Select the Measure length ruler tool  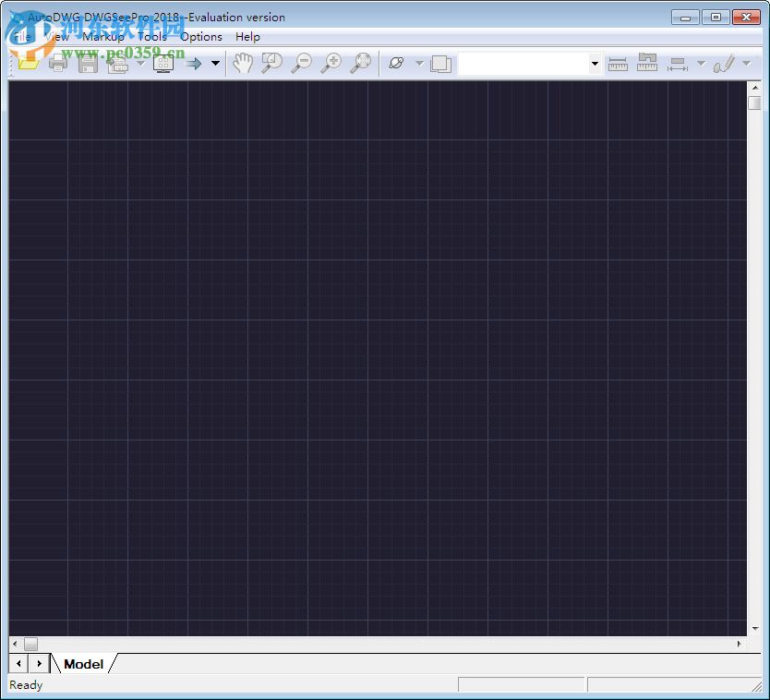(x=618, y=64)
